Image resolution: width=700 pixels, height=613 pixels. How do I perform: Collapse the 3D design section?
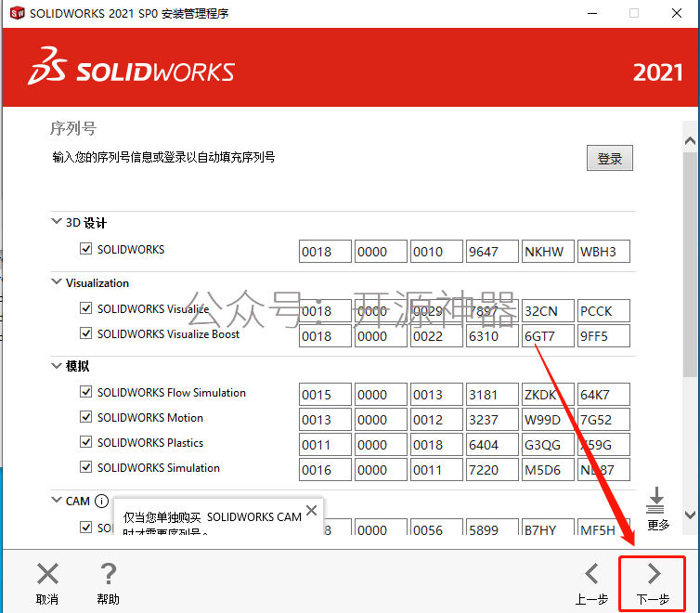point(57,221)
